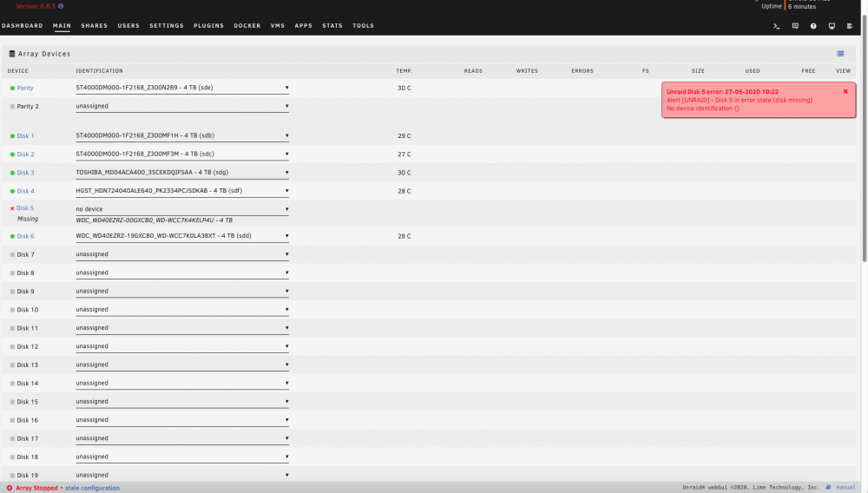Open the Disk 19 unassigned dropdown
868x493 pixels.
tap(182, 476)
